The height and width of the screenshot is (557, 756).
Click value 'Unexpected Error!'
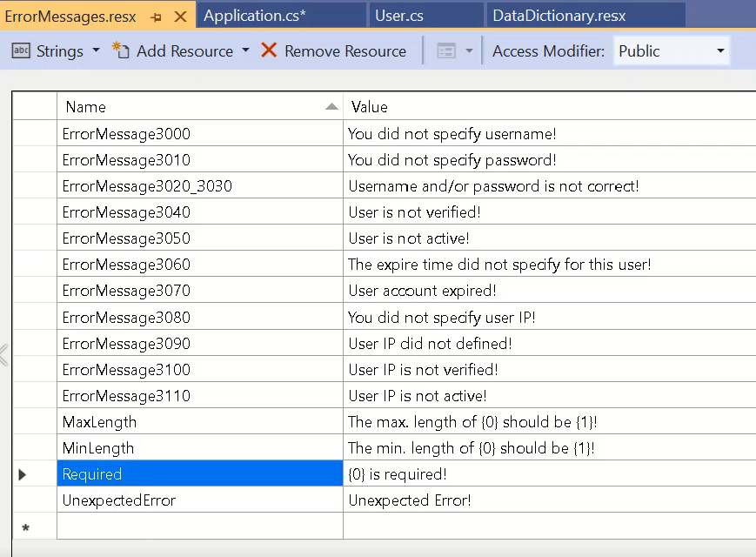[410, 500]
